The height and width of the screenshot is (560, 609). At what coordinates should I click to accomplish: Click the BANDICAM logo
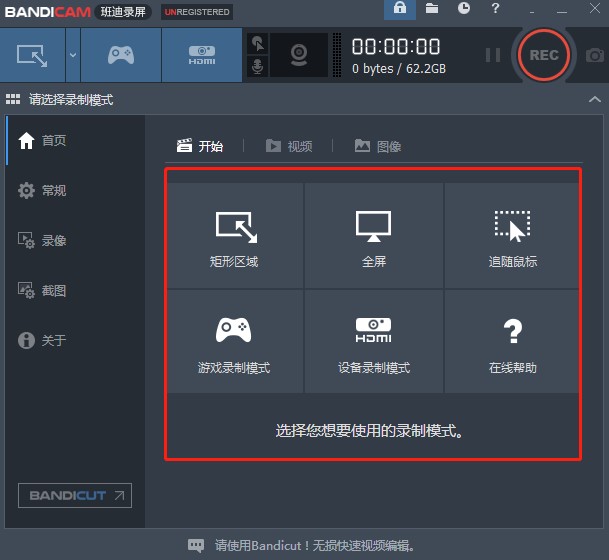[48, 12]
